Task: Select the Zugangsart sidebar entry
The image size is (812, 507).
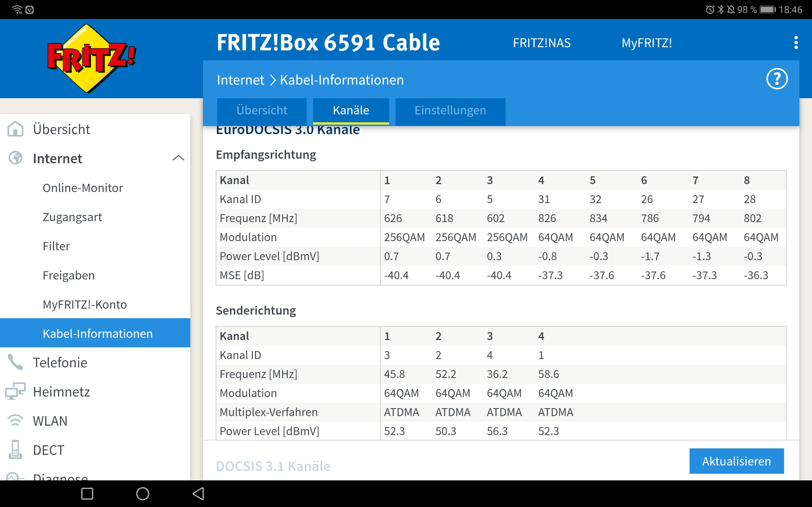Action: click(72, 217)
